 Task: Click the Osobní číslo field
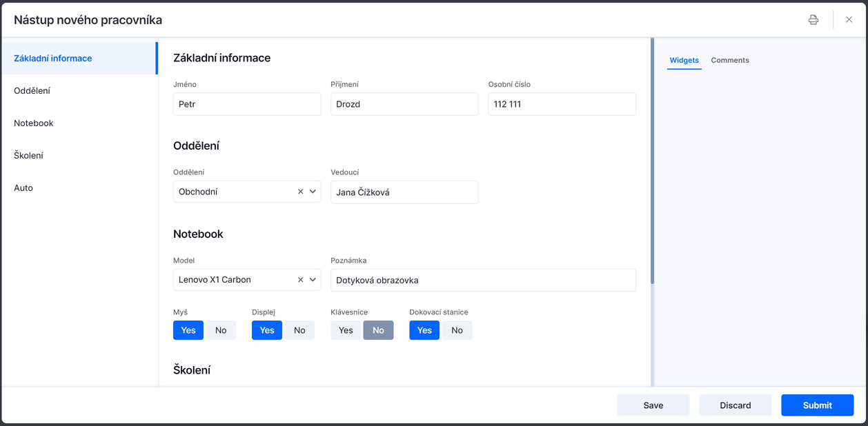point(562,104)
